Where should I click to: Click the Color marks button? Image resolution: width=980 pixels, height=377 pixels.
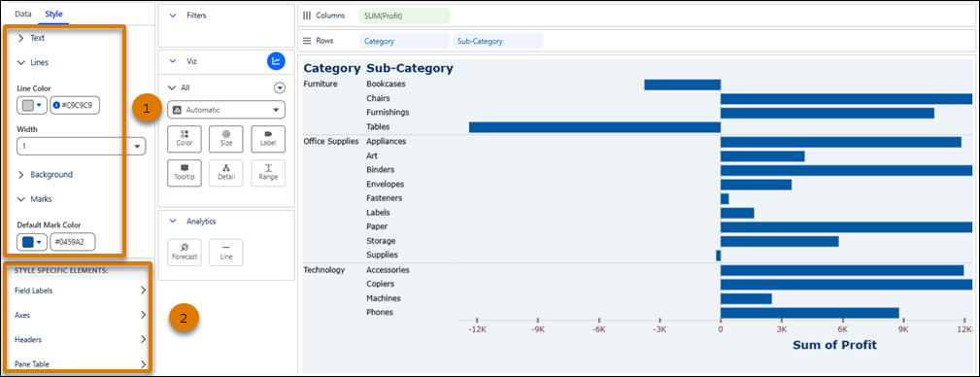pyautogui.click(x=185, y=139)
